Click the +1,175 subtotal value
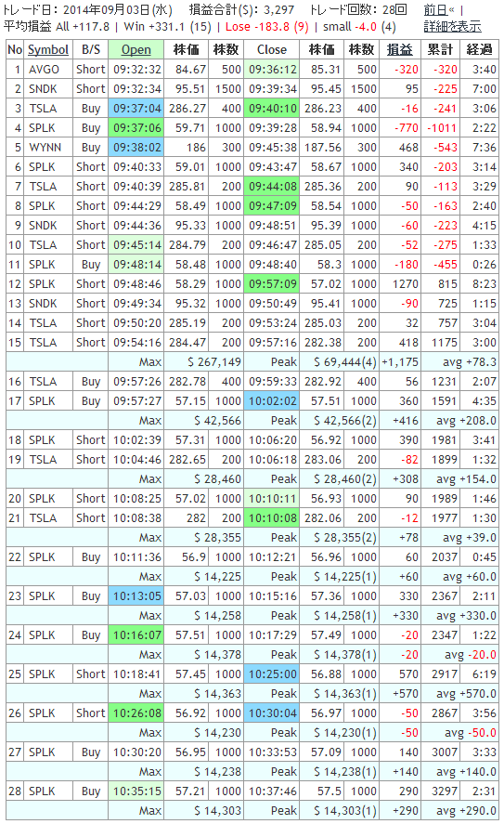The height and width of the screenshot is (824, 504). point(400,362)
